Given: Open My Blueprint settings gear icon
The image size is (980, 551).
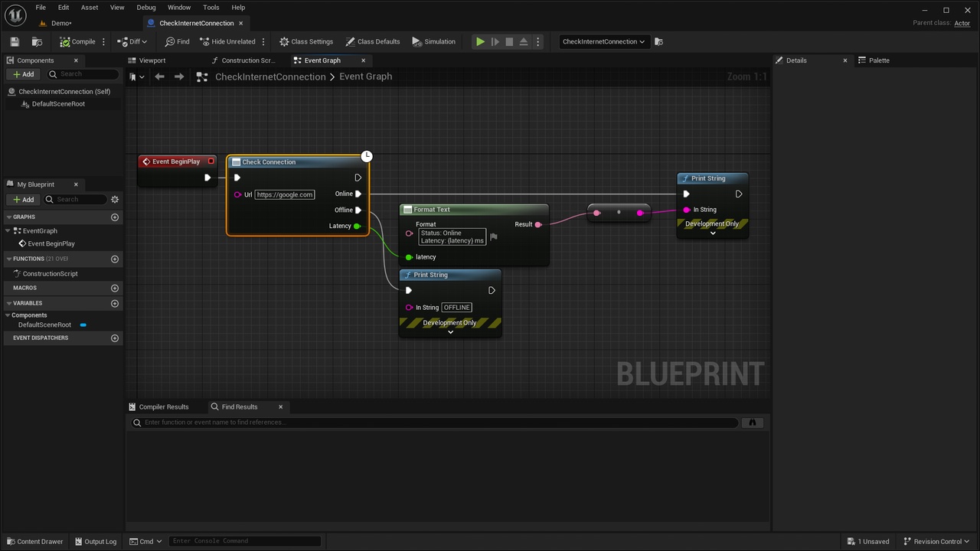Looking at the screenshot, I should [x=115, y=199].
